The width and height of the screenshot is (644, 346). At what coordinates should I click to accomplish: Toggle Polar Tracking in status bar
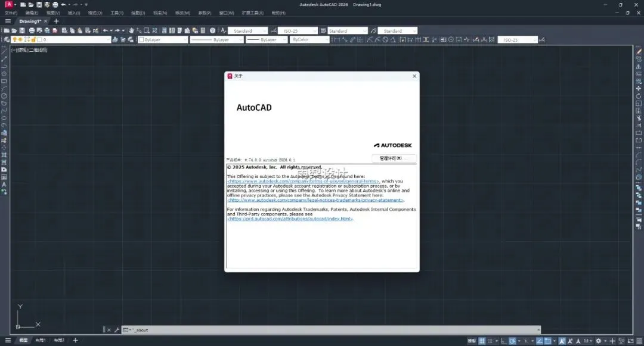[x=513, y=341]
